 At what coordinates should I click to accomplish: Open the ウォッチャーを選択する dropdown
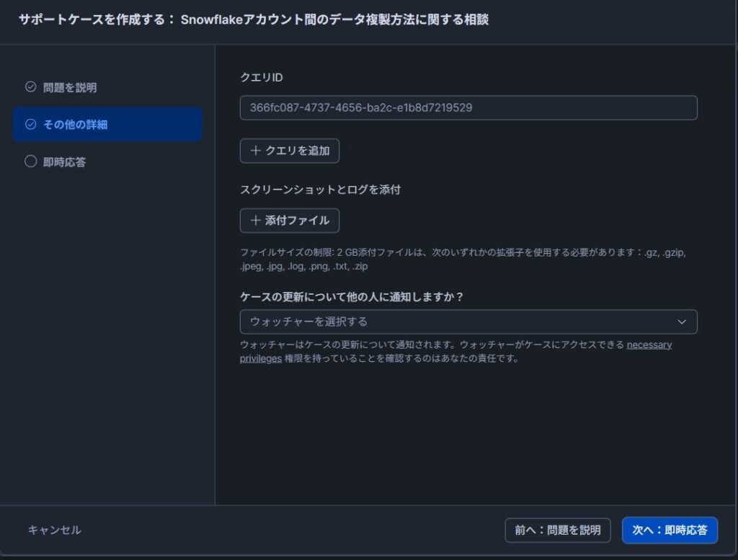(468, 321)
